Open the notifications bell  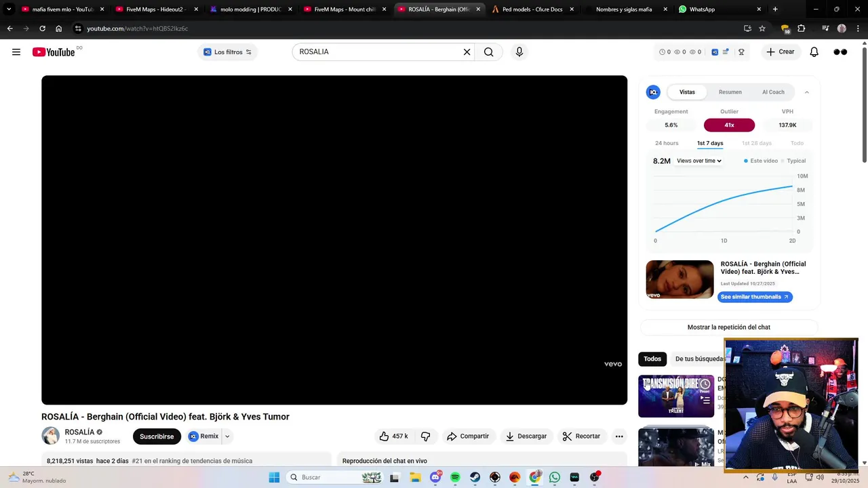tap(814, 52)
